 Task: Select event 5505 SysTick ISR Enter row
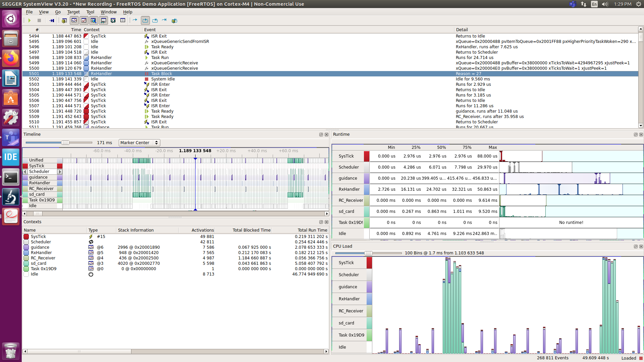(330, 95)
